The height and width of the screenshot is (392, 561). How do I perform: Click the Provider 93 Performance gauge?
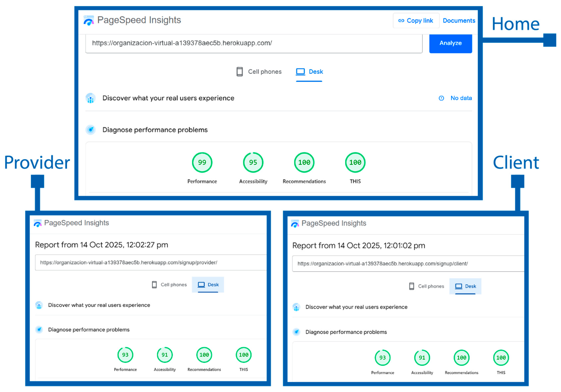[125, 355]
